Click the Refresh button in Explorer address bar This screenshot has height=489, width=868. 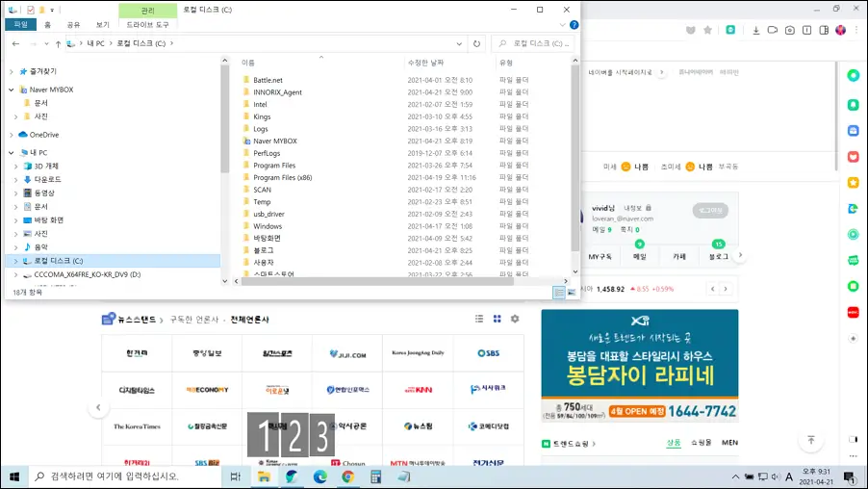pos(476,43)
